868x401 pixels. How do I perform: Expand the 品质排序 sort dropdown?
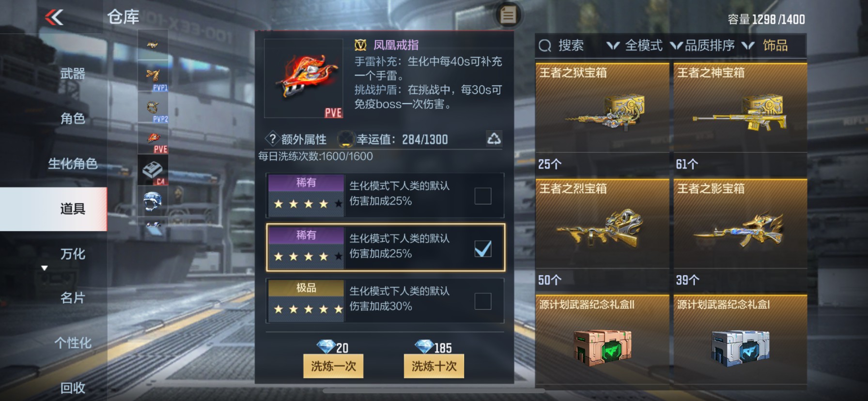tap(702, 46)
